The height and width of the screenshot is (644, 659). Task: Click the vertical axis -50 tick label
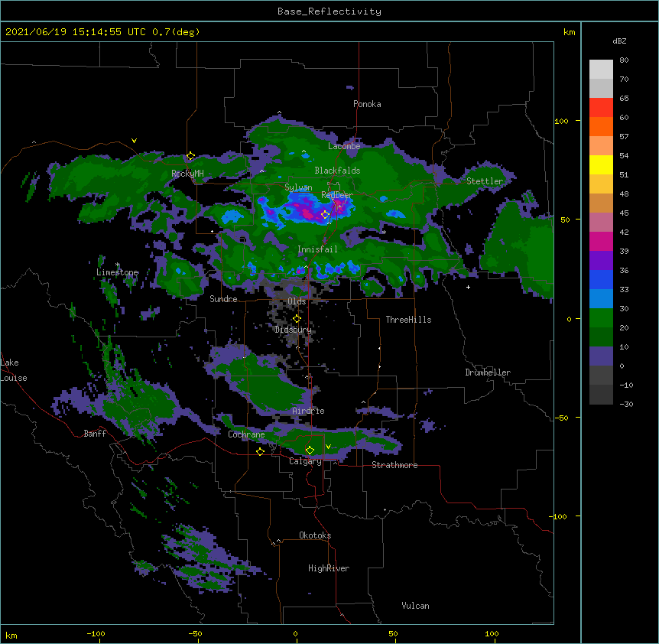561,418
